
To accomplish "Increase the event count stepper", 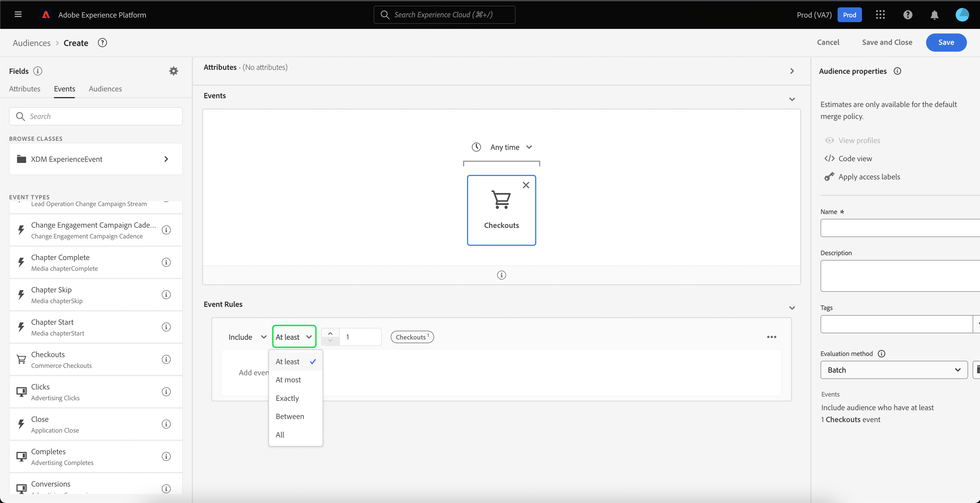I will (330, 333).
